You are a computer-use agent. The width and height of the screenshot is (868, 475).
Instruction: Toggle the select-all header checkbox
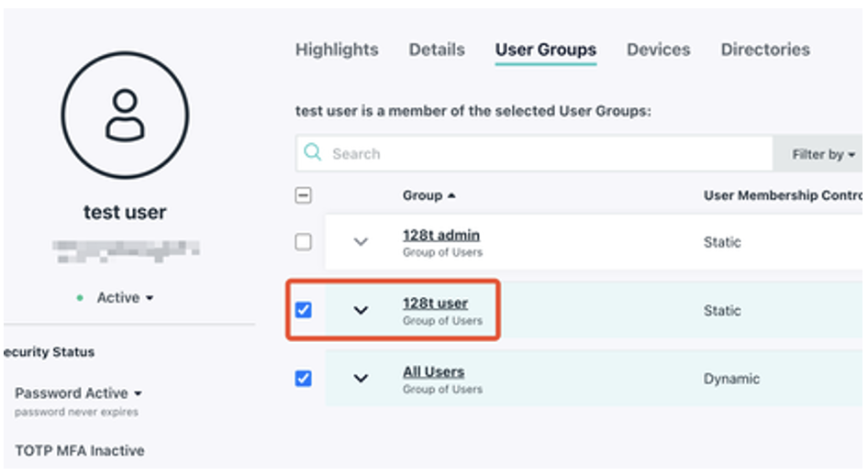click(304, 195)
